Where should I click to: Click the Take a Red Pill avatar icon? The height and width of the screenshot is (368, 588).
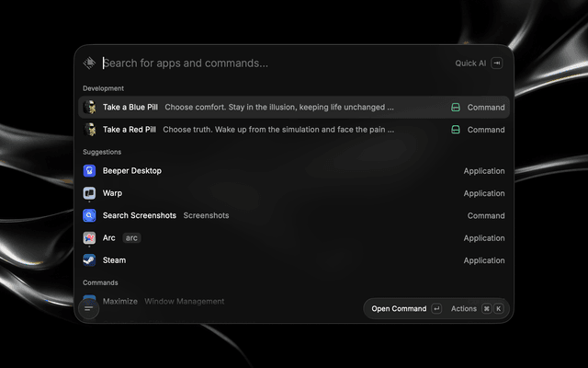(x=89, y=130)
